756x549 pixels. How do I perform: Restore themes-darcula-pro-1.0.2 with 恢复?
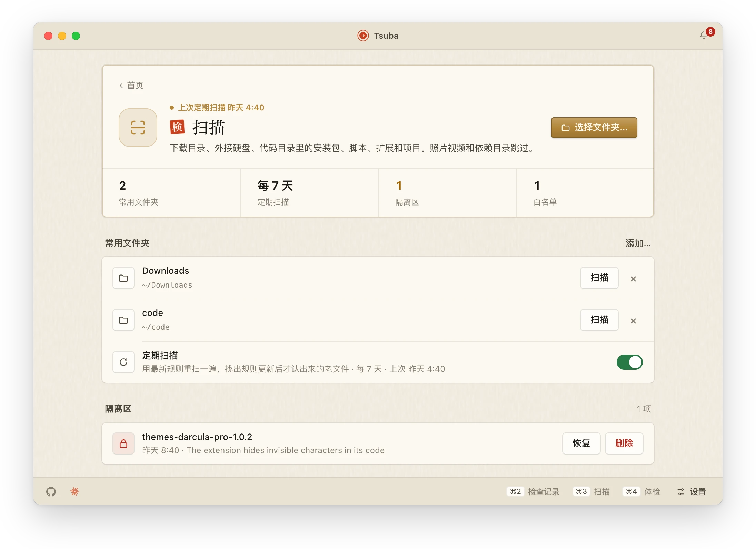click(x=581, y=443)
